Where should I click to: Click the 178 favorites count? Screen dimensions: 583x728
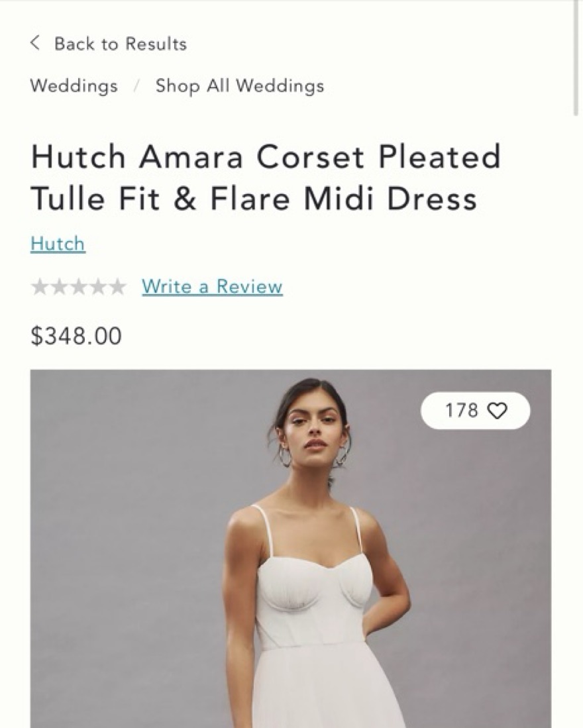[x=461, y=411]
